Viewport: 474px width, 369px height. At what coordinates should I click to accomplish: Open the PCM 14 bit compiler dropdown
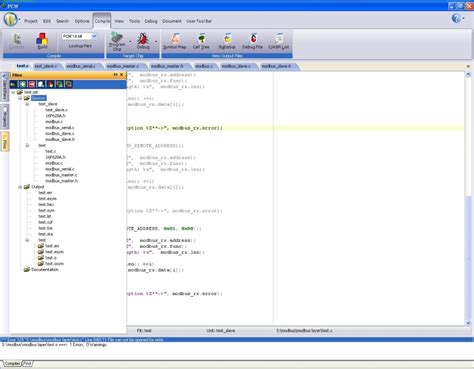click(94, 36)
